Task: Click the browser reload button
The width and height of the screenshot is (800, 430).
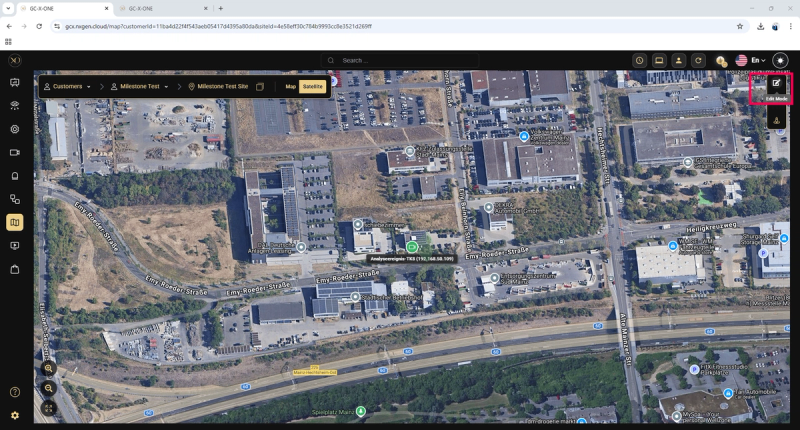Action: (39, 26)
